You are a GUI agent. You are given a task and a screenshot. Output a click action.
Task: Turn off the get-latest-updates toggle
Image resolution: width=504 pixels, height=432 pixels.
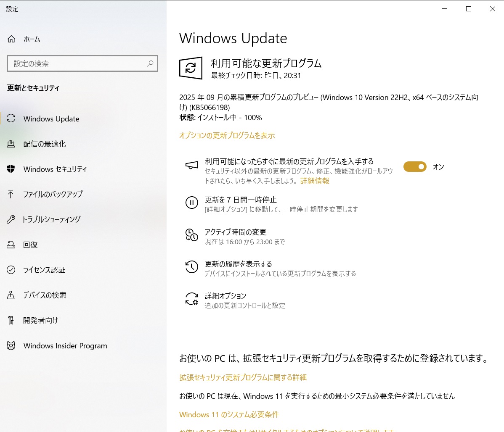pyautogui.click(x=415, y=167)
